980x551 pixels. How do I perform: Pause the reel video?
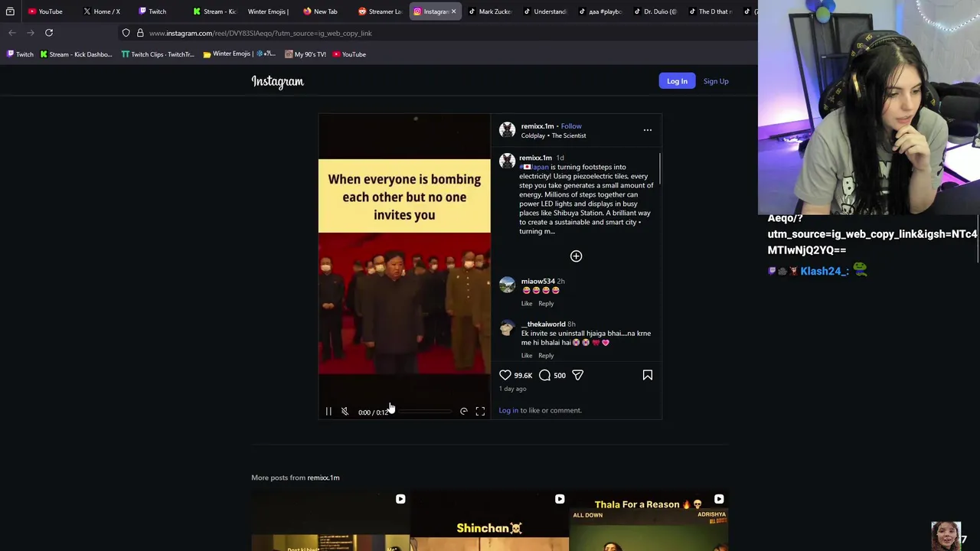pyautogui.click(x=328, y=412)
